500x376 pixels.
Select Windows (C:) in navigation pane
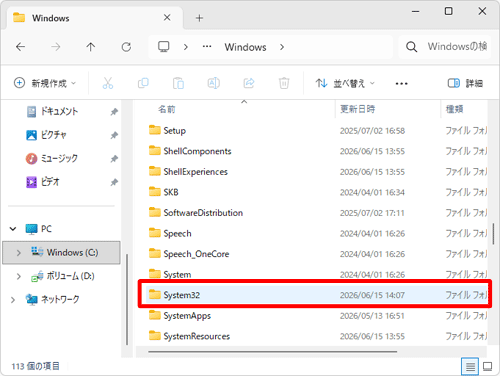(x=61, y=253)
